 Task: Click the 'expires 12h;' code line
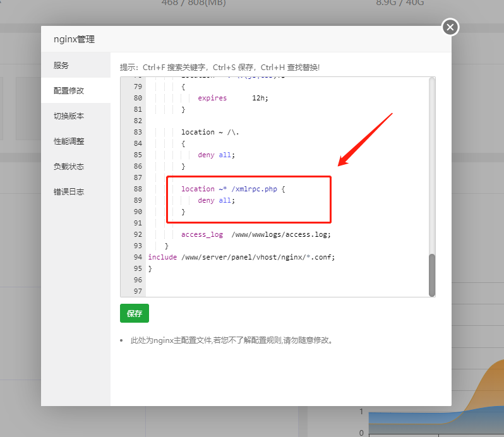[232, 98]
